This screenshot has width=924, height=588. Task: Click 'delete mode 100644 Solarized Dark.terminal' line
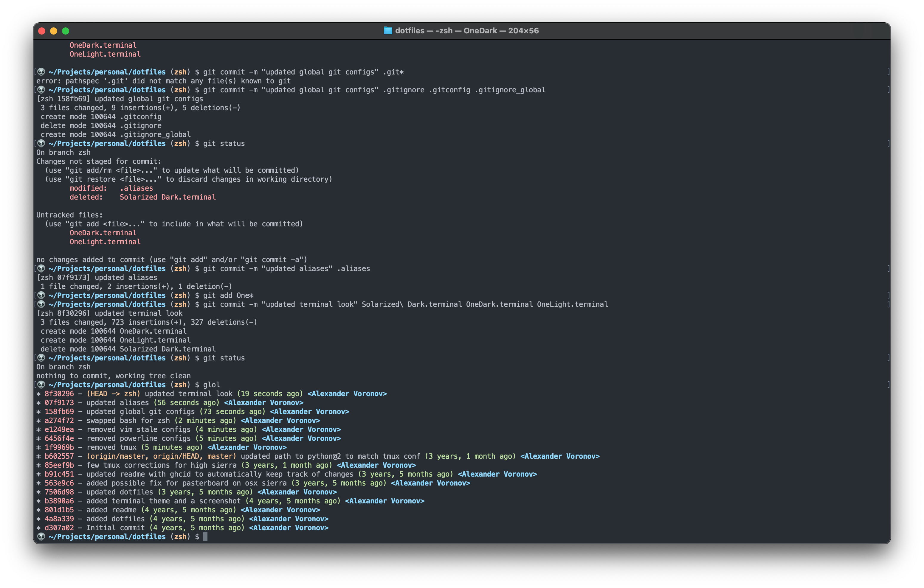point(128,349)
